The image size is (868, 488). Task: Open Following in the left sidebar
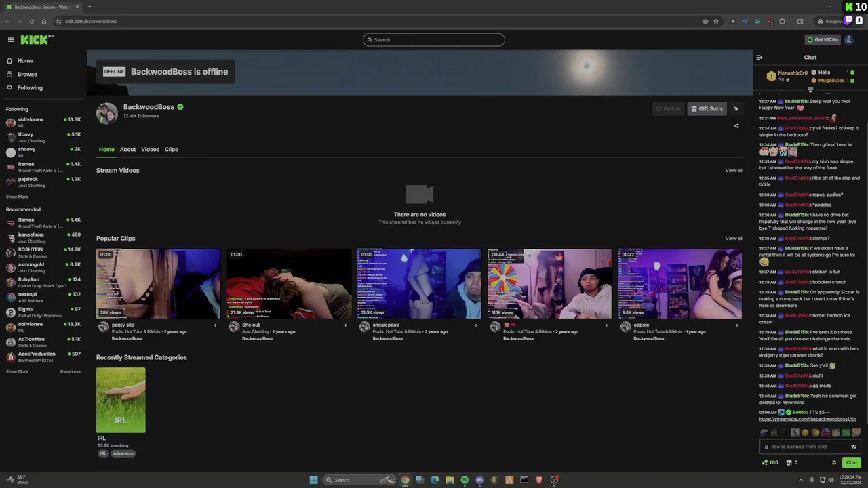[x=30, y=87]
